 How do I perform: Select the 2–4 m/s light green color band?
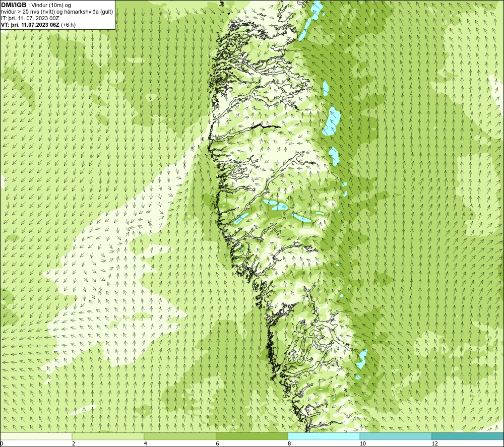[x=108, y=436]
